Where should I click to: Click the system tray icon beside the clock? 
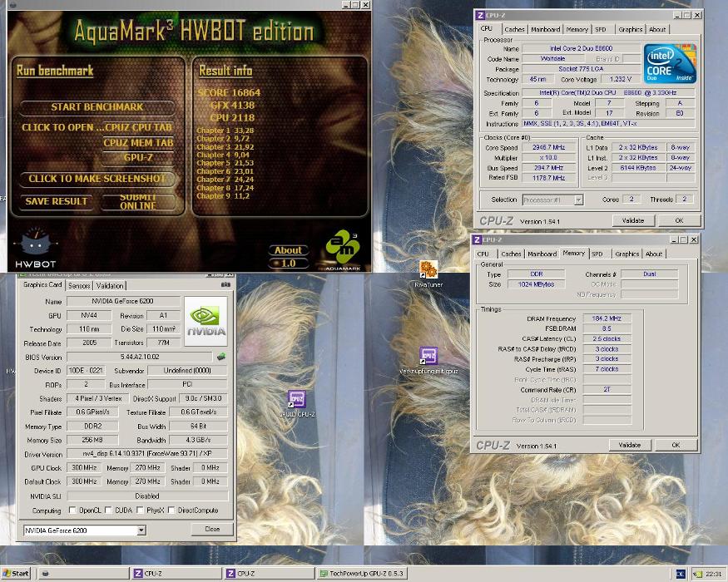click(x=697, y=575)
